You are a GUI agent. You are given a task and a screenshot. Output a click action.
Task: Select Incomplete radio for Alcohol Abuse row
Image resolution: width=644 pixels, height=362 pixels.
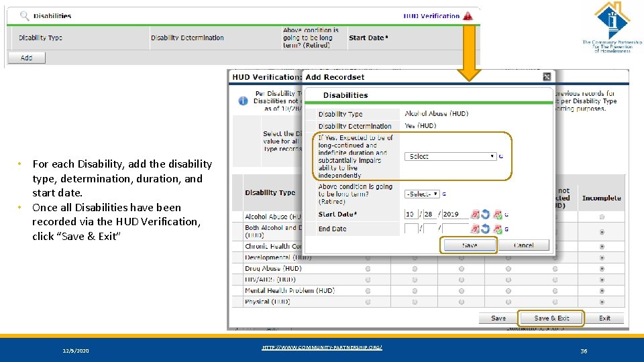point(602,217)
